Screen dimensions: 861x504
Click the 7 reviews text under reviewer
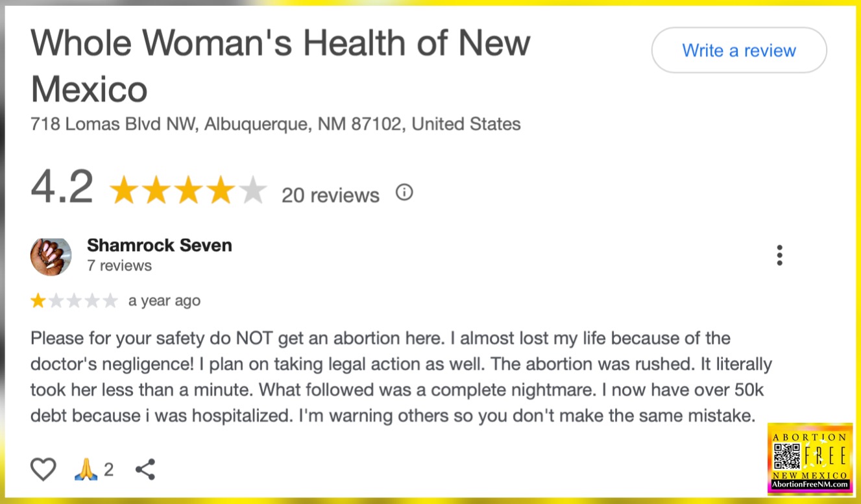tap(119, 265)
